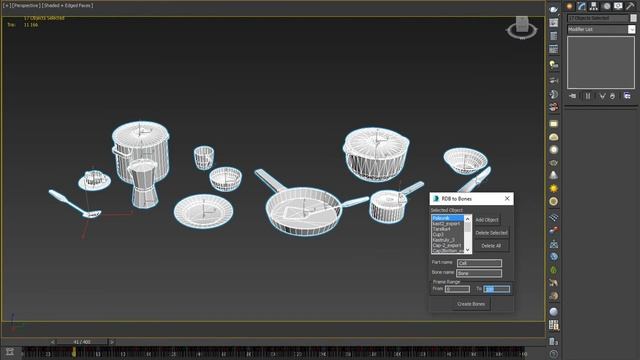Open Configure Modifier Sets icon
This screenshot has height=360, width=640.
(627, 96)
